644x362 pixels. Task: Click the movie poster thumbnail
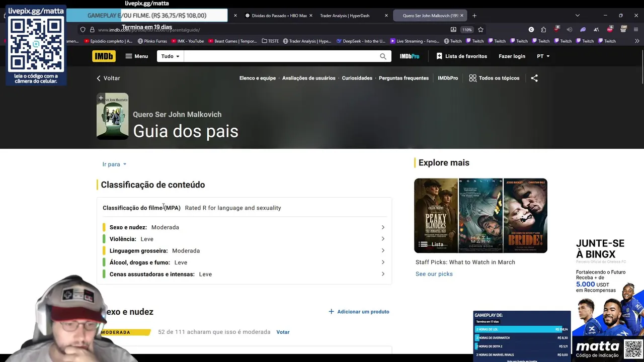click(x=113, y=116)
